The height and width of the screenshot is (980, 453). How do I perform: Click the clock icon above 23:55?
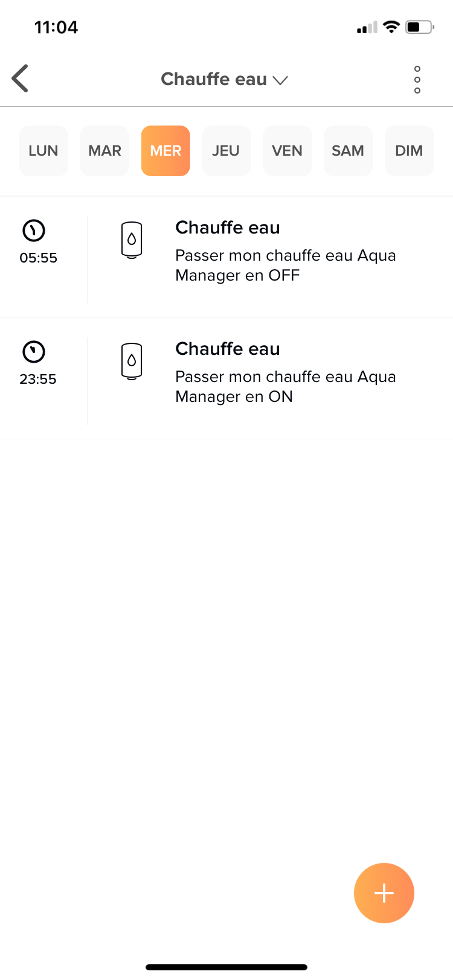coord(34,352)
